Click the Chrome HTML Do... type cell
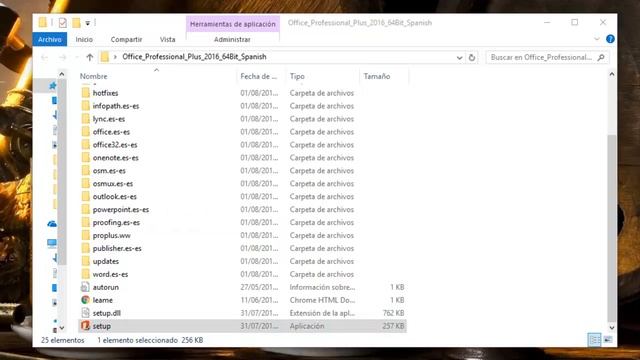This screenshot has width=640, height=360. pyautogui.click(x=322, y=300)
